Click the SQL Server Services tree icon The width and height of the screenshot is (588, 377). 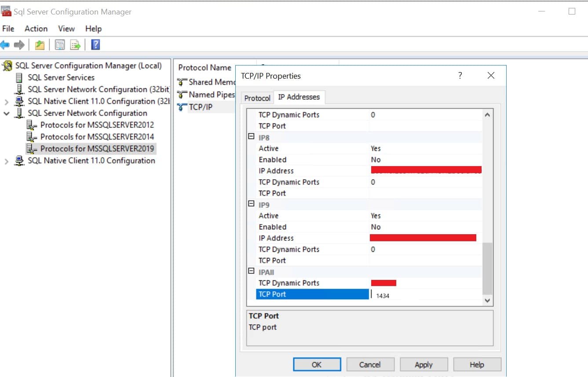click(19, 78)
